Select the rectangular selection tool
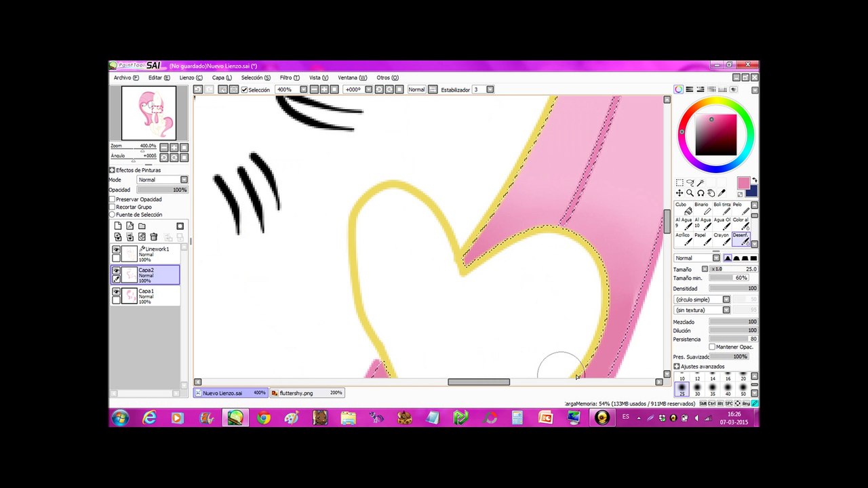The image size is (868, 488). click(x=679, y=183)
